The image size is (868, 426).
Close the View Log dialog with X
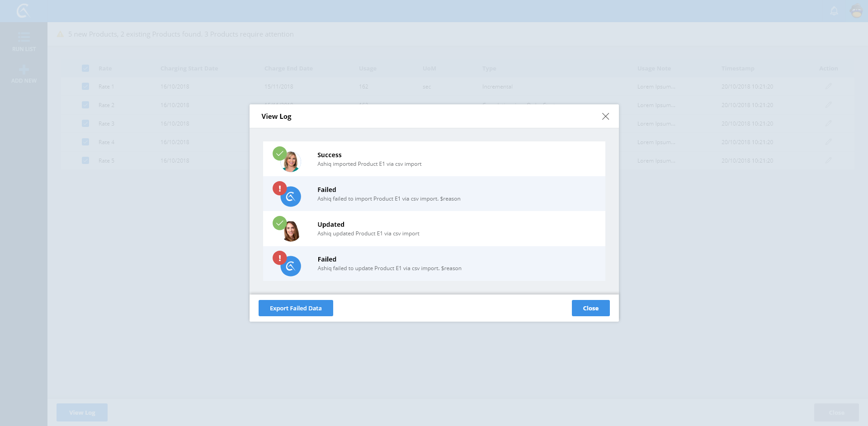(x=605, y=117)
